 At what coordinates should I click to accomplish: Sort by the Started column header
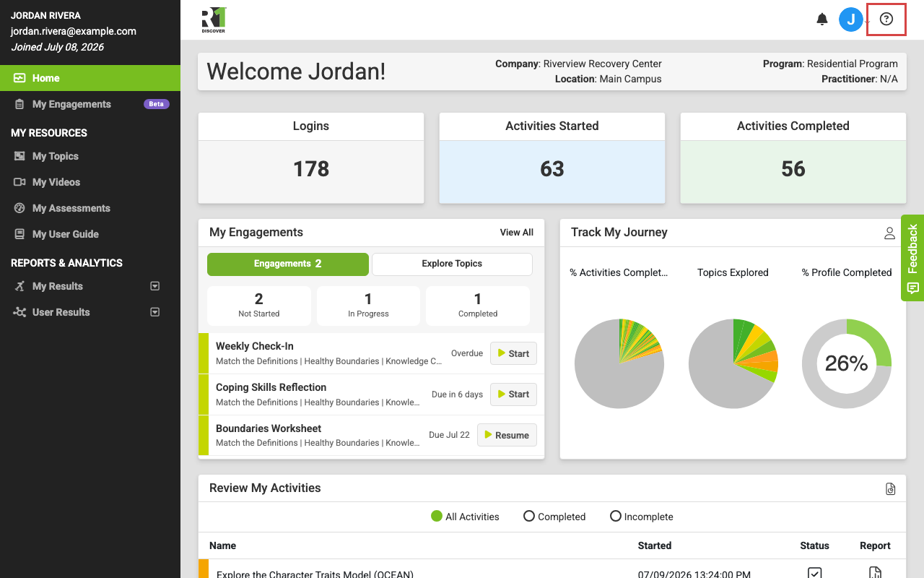pyautogui.click(x=655, y=545)
